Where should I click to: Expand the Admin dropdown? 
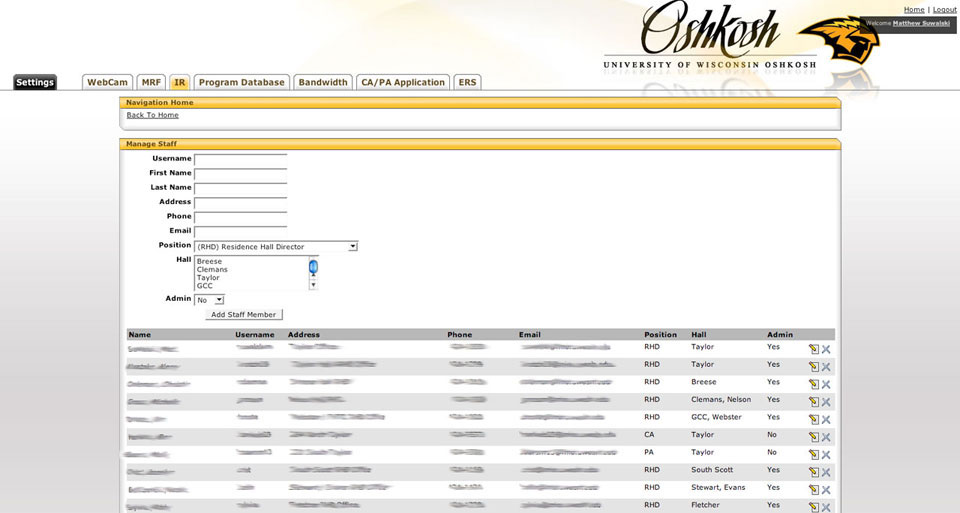pos(209,299)
